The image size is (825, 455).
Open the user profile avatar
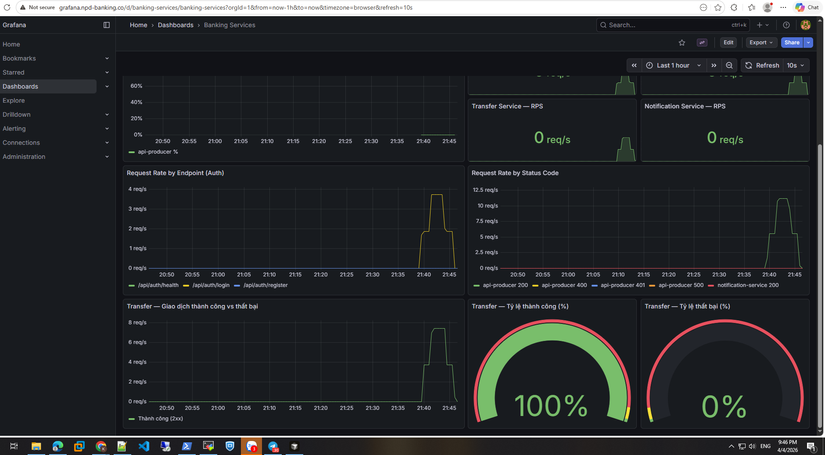tap(805, 25)
